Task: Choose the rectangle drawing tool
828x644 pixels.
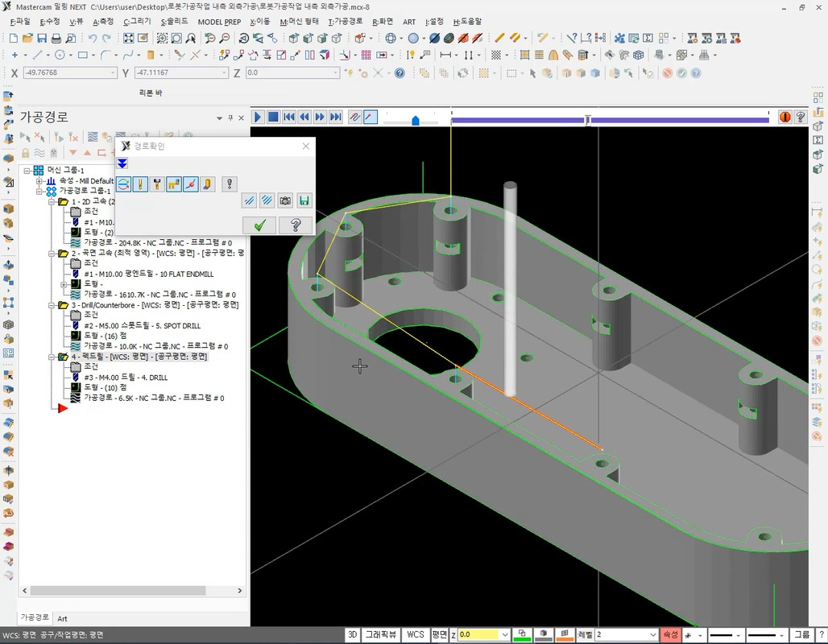Action: pos(82,55)
